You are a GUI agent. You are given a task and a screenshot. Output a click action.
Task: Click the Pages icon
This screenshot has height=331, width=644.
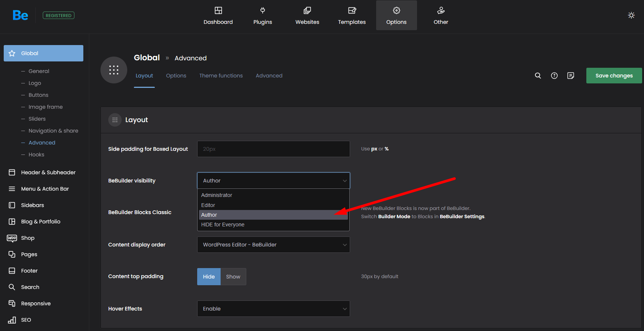[x=12, y=254]
